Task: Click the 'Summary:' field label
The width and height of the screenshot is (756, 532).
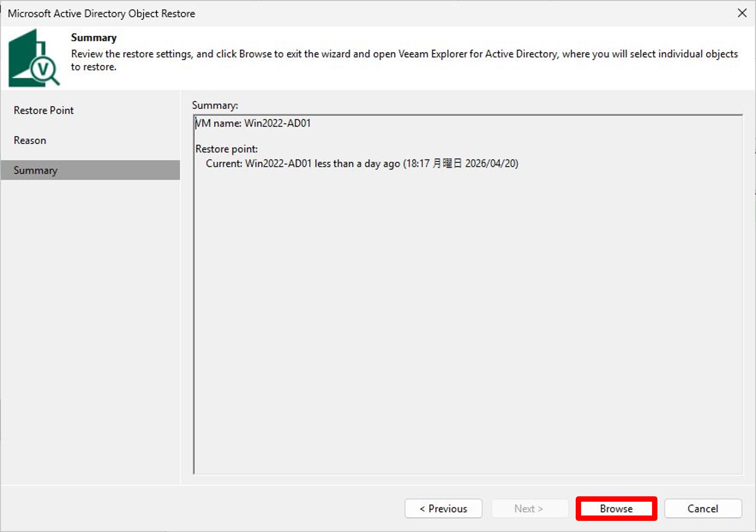Action: tap(215, 105)
